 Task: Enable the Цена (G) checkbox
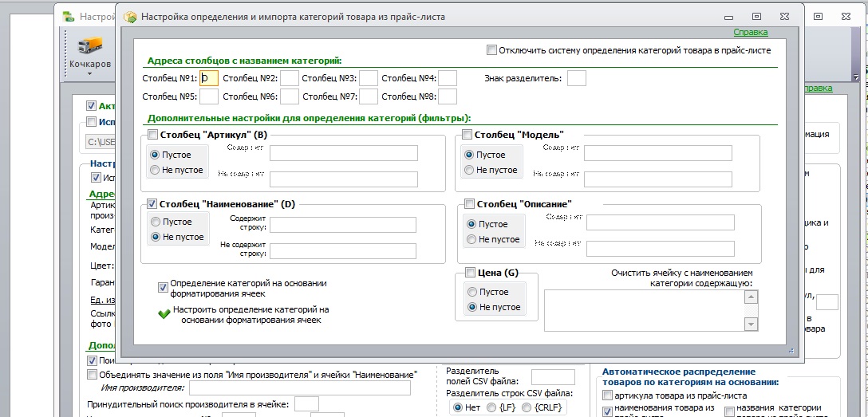tap(470, 272)
